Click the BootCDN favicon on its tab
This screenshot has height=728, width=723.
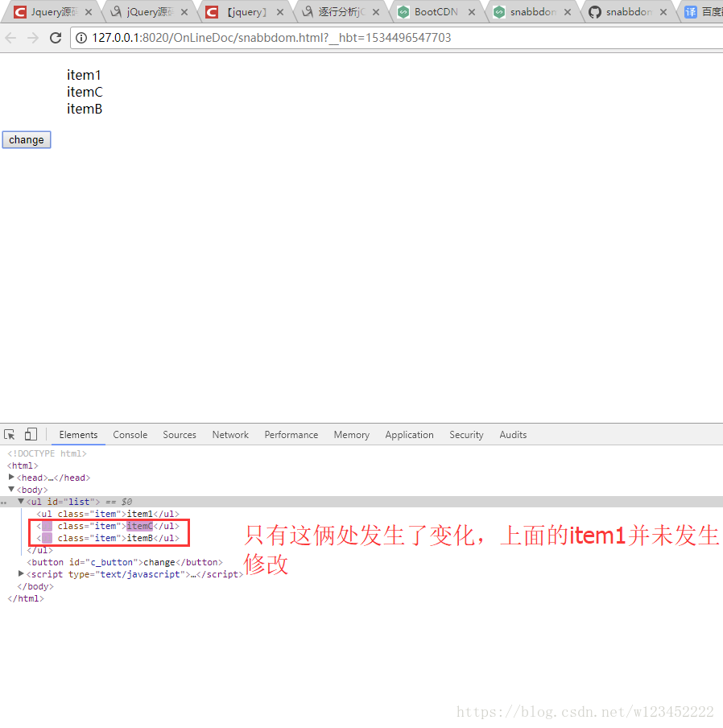point(403,12)
